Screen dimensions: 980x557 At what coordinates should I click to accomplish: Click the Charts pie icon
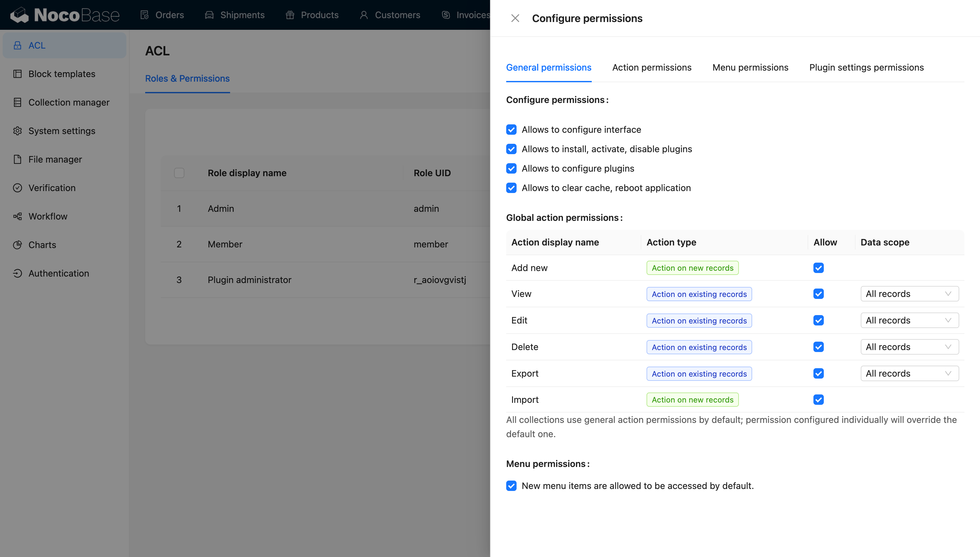click(x=17, y=245)
